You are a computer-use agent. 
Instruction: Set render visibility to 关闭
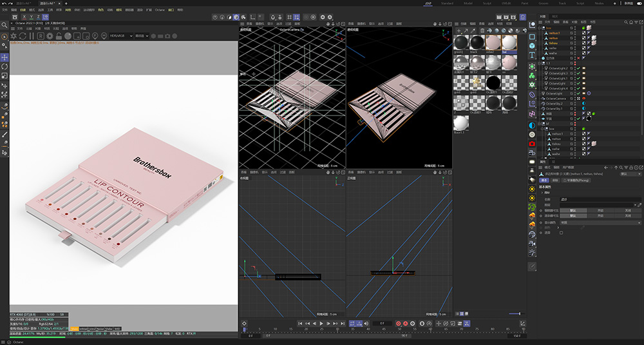point(627,215)
